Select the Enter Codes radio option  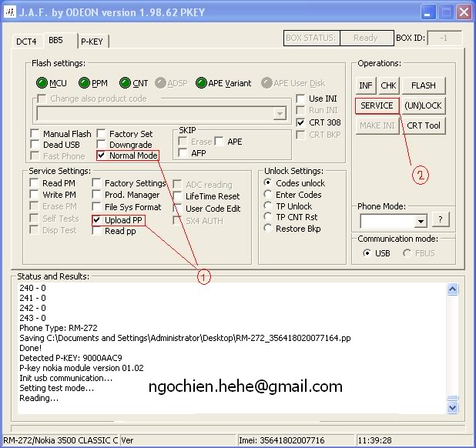click(268, 195)
